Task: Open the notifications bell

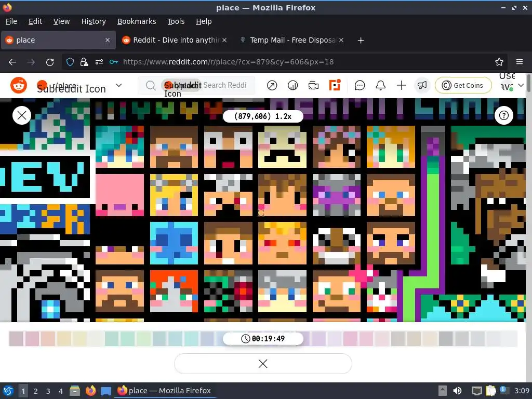Action: click(380, 86)
